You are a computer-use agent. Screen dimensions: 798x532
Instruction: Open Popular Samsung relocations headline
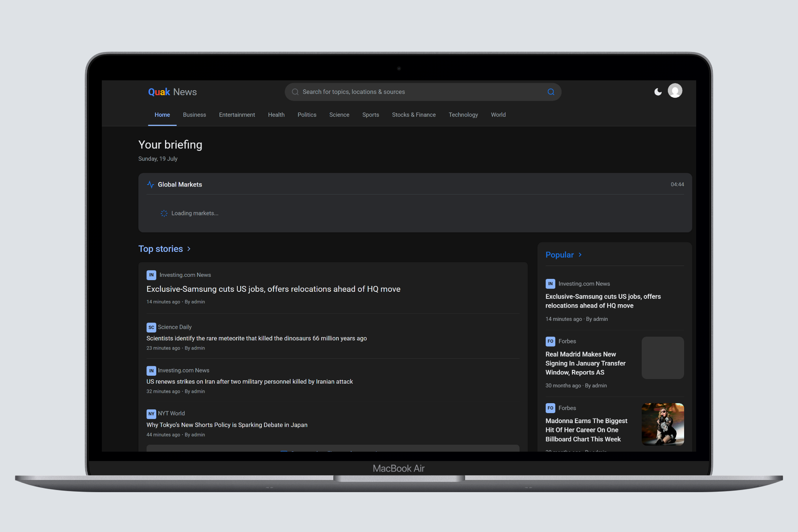603,301
